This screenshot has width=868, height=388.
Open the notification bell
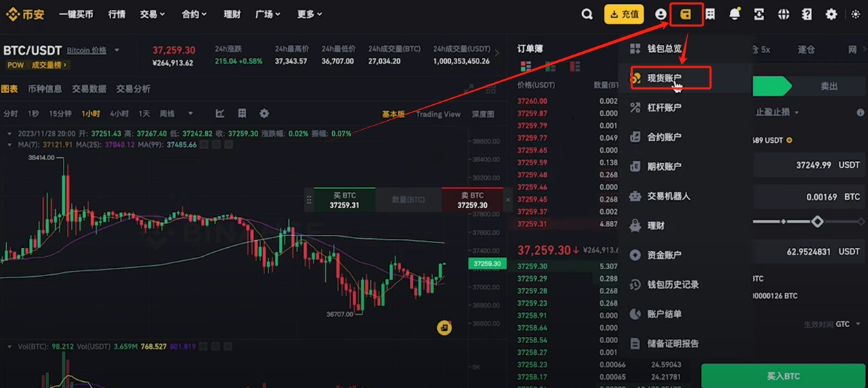tap(735, 14)
